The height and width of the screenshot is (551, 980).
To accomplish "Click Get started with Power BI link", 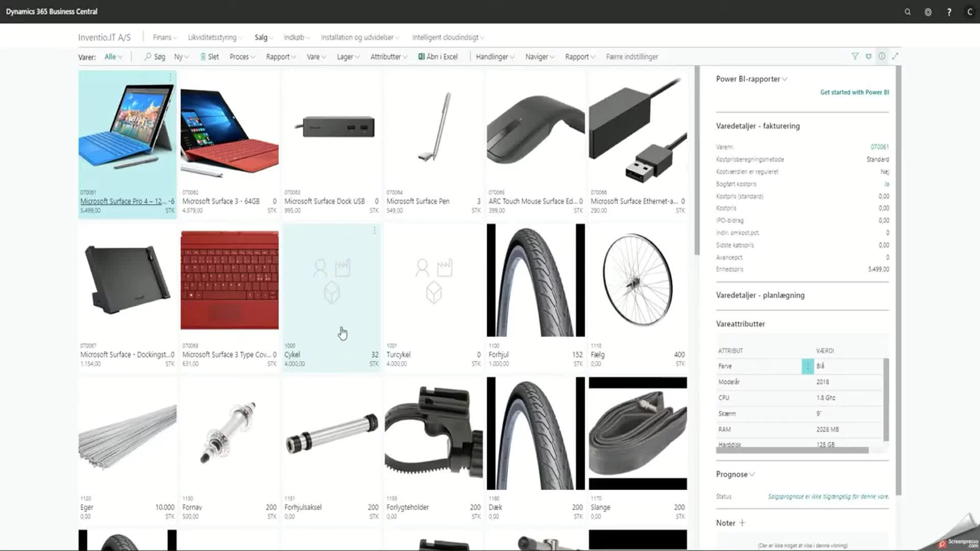I will point(854,92).
